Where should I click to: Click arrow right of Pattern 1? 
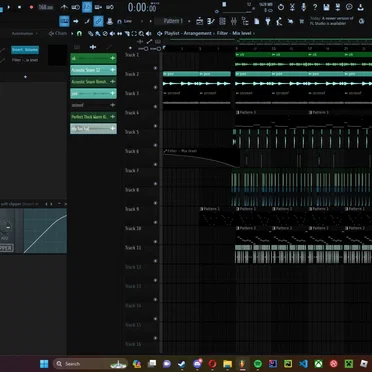pos(189,21)
